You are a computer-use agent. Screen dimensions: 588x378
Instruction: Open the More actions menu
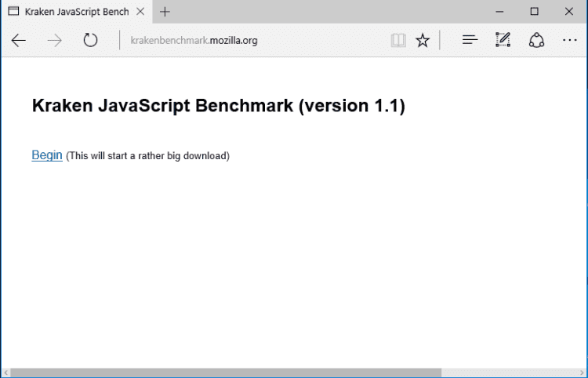[x=569, y=41]
